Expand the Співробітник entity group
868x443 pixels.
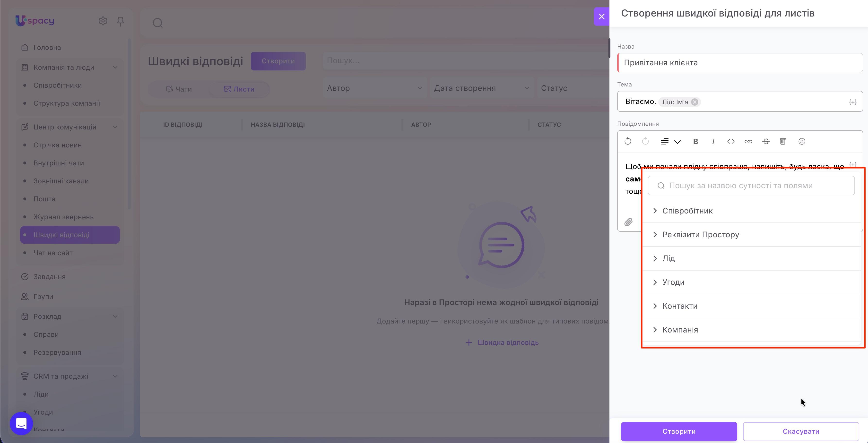(x=751, y=211)
